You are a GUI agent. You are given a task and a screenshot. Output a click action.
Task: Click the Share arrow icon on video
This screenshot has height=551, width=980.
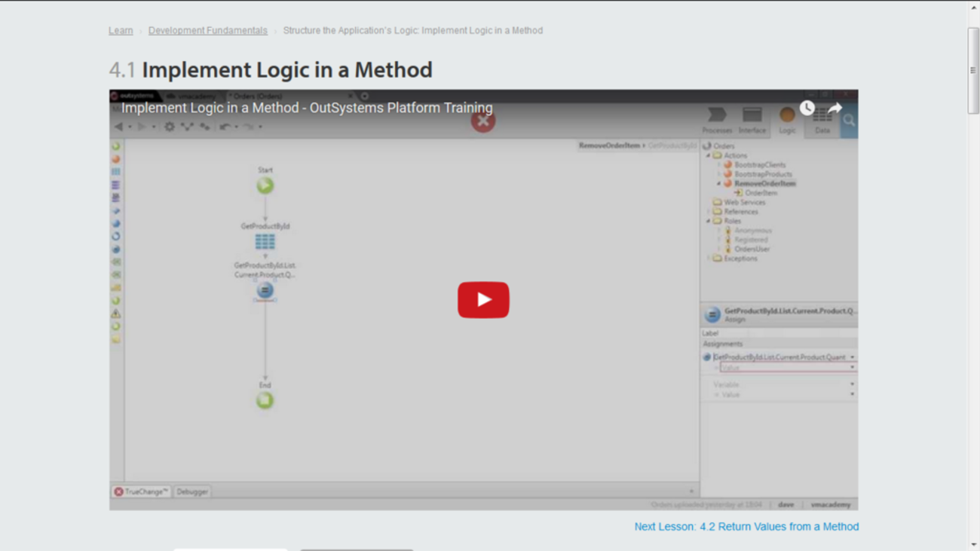(835, 109)
